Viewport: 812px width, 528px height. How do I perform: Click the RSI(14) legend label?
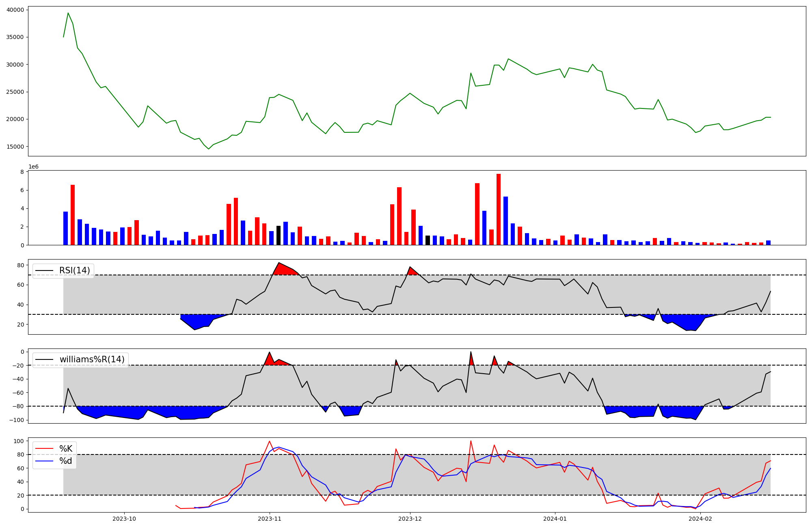(75, 270)
